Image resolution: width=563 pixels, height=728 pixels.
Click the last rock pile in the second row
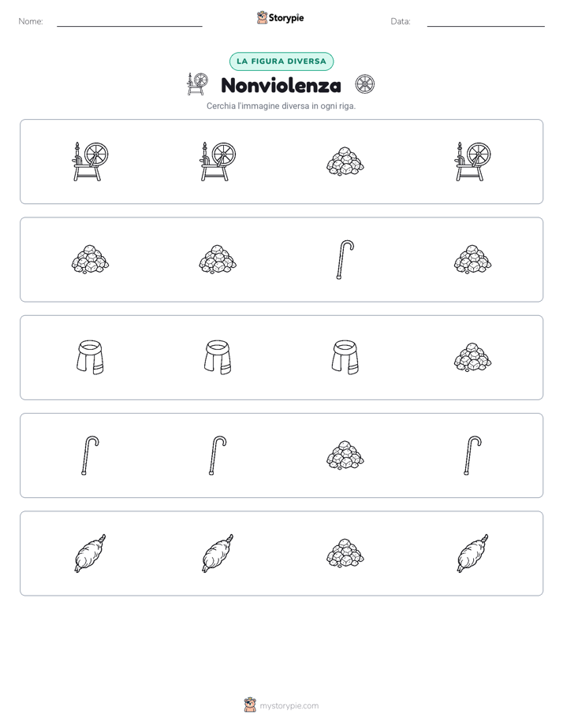472,259
